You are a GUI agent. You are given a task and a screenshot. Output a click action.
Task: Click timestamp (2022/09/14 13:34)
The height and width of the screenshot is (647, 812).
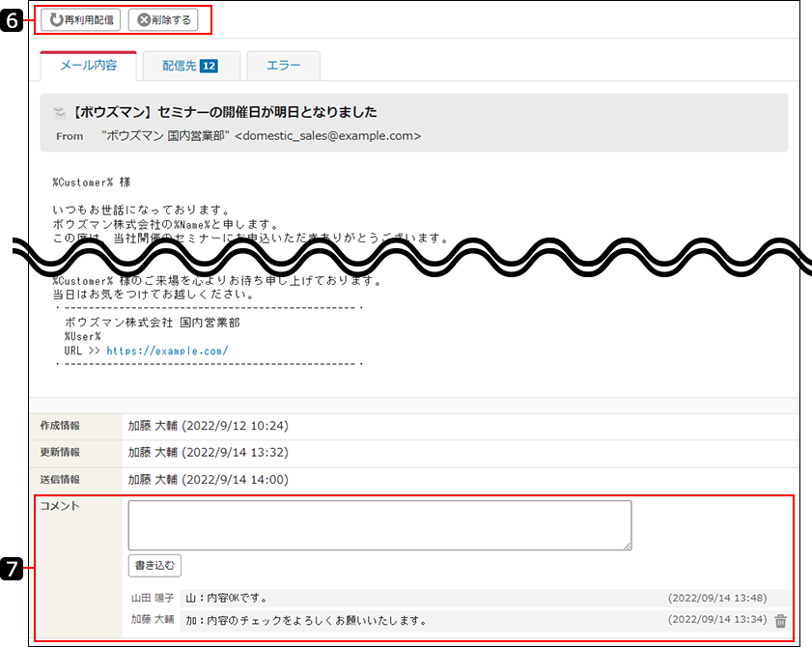click(717, 619)
